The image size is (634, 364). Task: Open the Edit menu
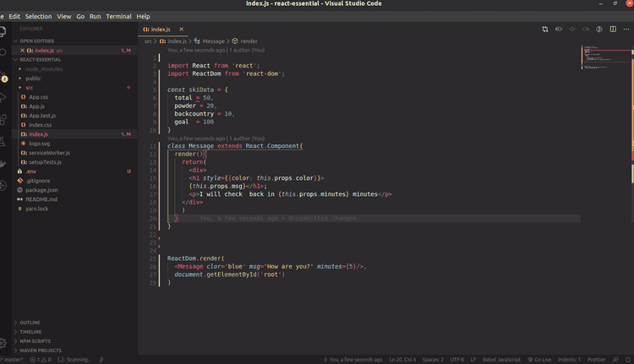tap(14, 17)
